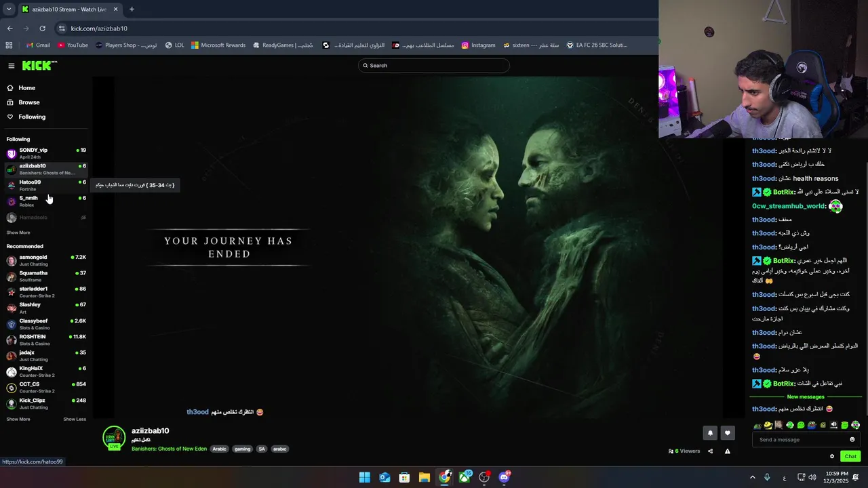
Task: Open S_nmlh Roblox channel
Action: click(46, 201)
